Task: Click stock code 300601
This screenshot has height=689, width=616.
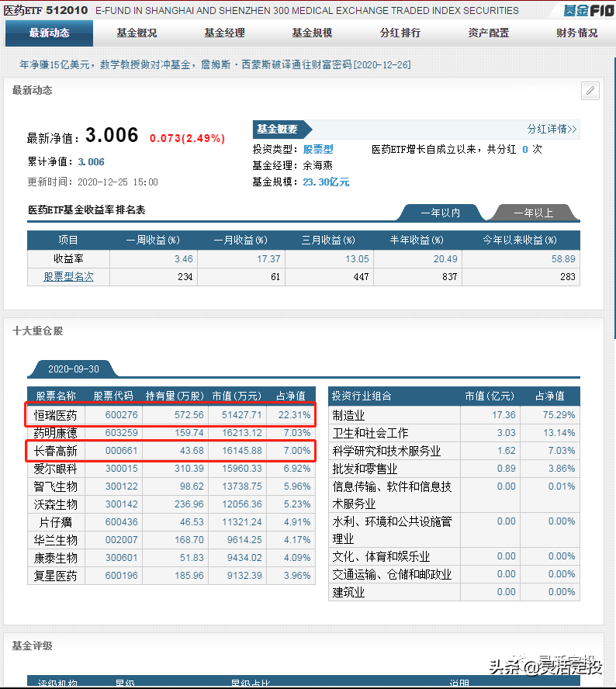Action: (x=121, y=558)
